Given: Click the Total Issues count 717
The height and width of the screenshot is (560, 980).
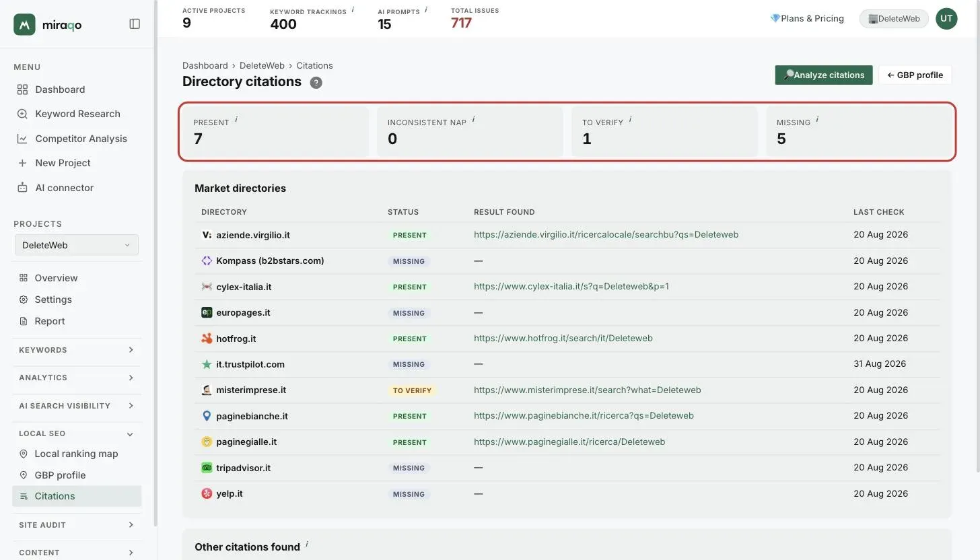Looking at the screenshot, I should tap(461, 23).
